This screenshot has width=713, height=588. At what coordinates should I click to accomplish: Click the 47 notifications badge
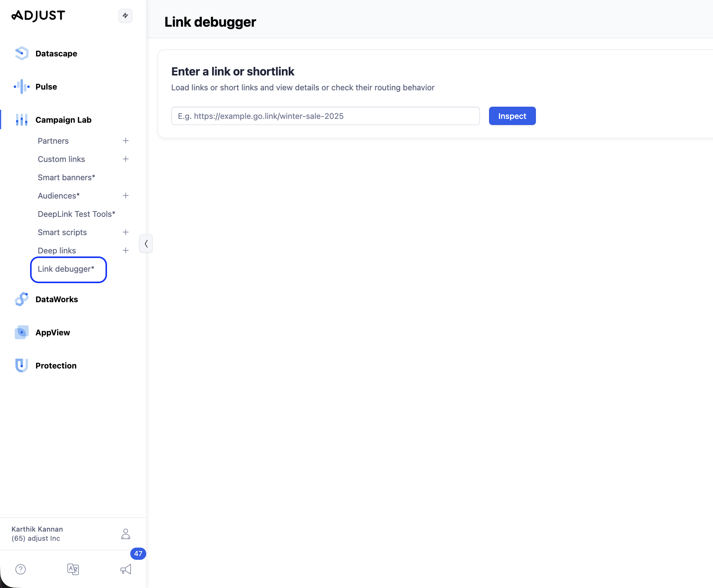coord(138,554)
